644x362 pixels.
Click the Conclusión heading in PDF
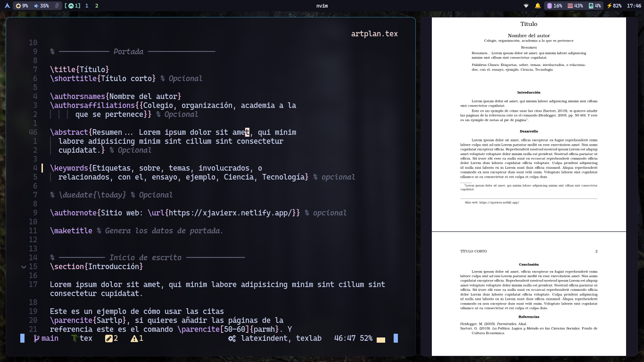528,264
